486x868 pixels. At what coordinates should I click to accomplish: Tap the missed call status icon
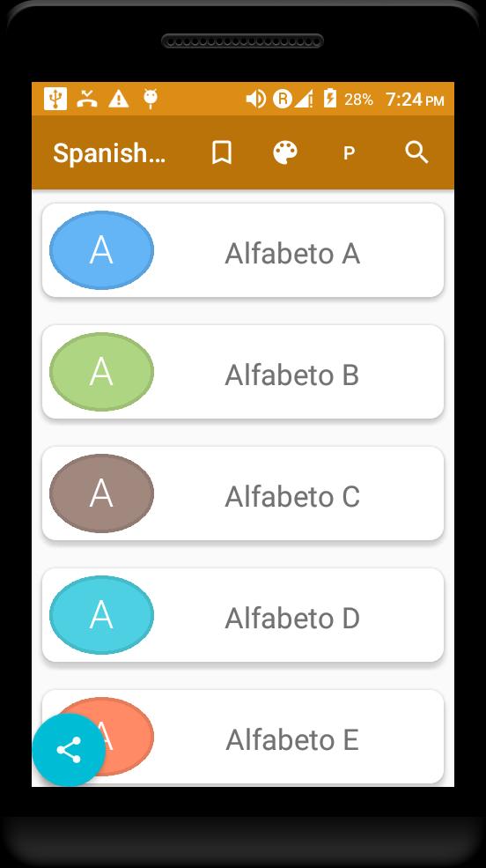pyautogui.click(x=87, y=99)
